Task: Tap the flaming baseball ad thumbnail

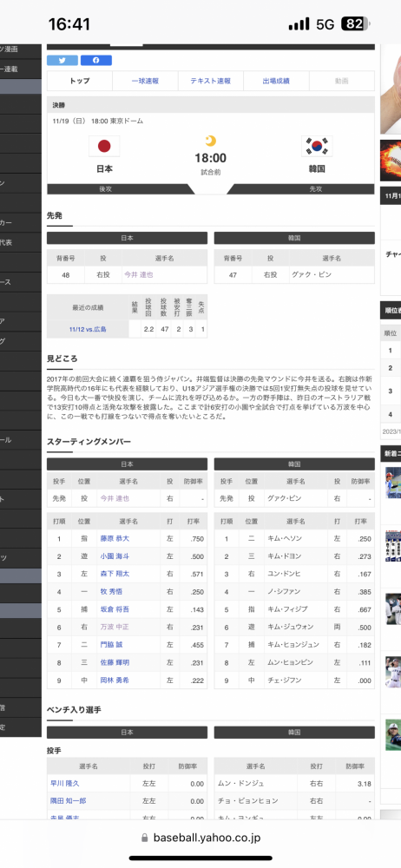Action: [391, 161]
